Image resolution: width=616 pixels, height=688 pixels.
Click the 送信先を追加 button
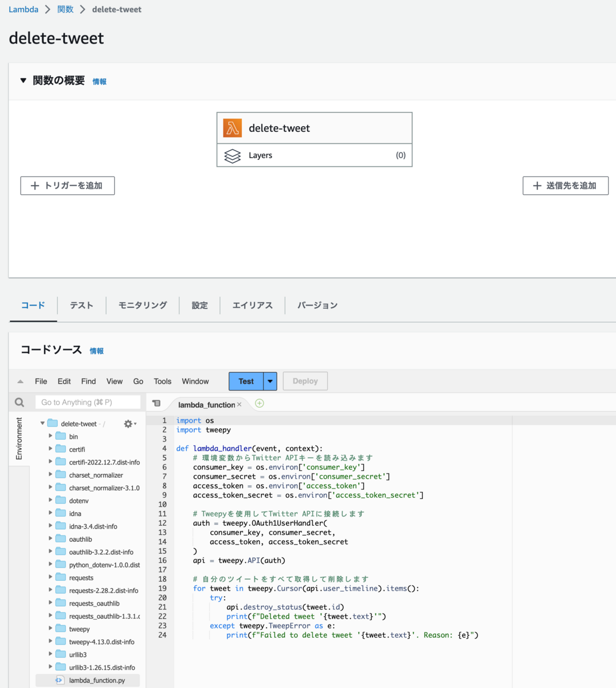(x=566, y=186)
